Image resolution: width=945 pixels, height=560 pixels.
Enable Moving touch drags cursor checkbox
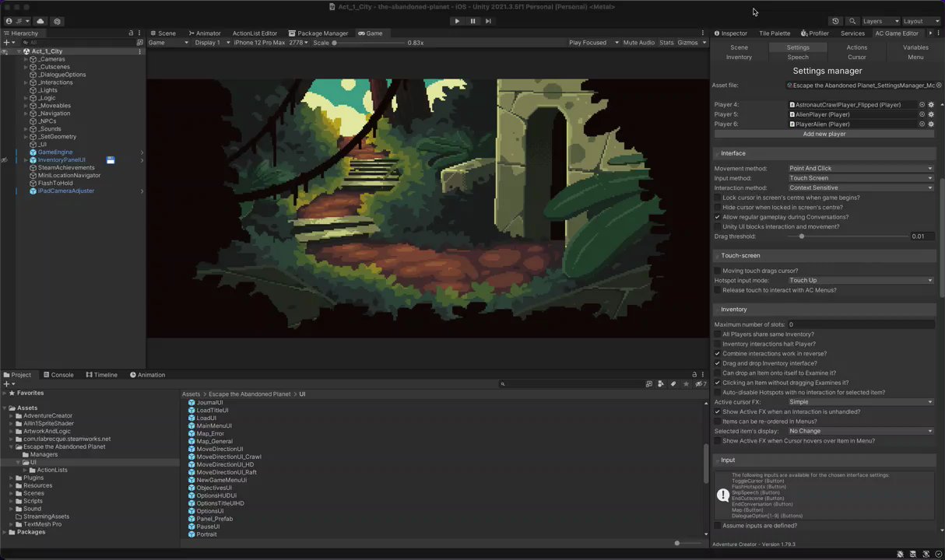[718, 271]
